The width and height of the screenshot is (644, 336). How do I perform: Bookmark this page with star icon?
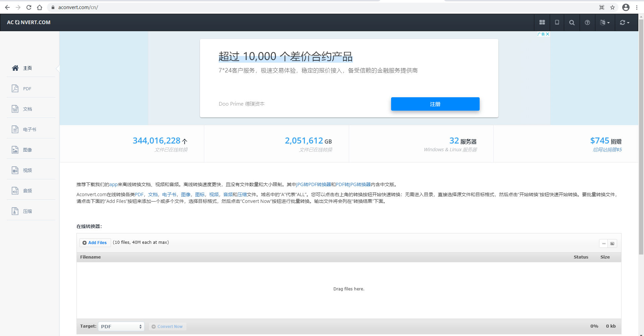[612, 7]
